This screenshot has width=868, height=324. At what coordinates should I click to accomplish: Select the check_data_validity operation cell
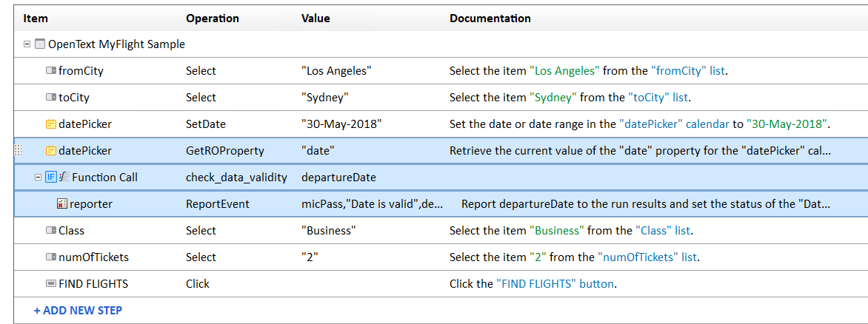pos(236,178)
